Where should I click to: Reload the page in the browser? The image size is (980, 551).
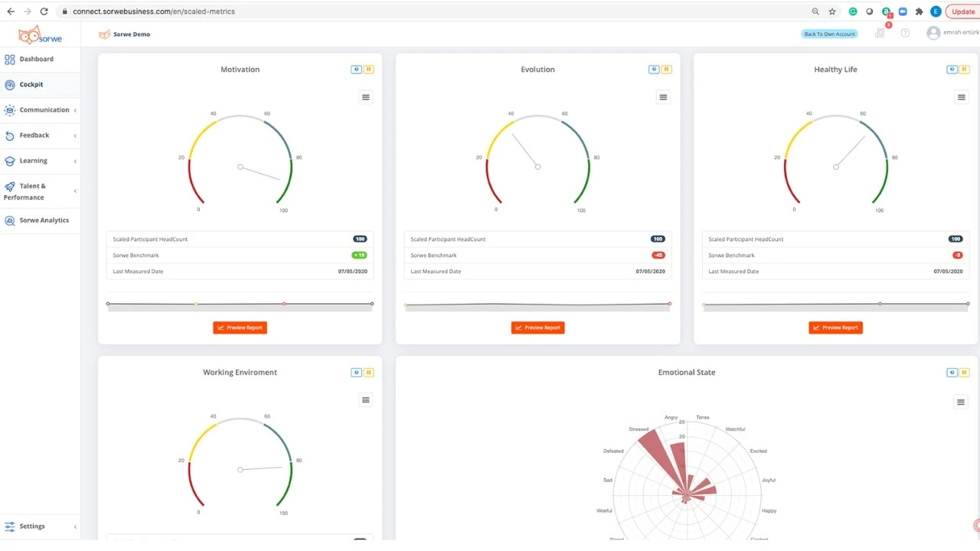[44, 11]
